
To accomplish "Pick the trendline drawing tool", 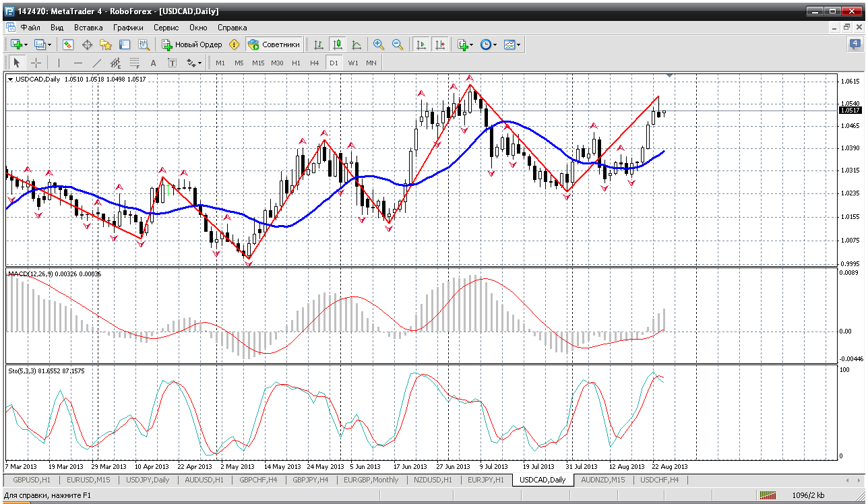I will coord(96,63).
